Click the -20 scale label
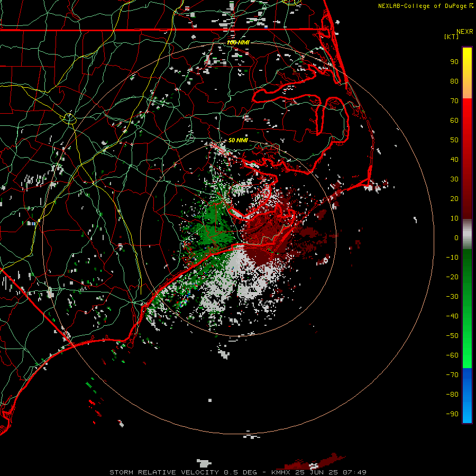Screen dimensions: 476x476 [452, 277]
